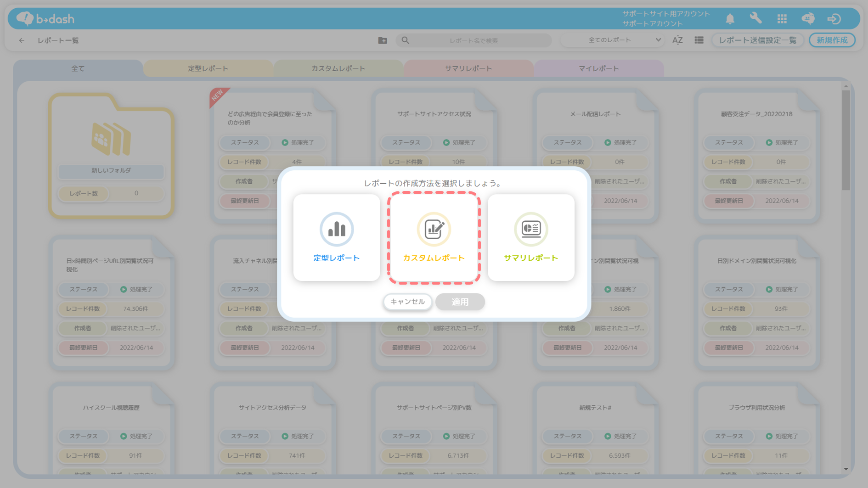The width and height of the screenshot is (868, 488).
Task: Switch to the 全て tab
Action: [78, 68]
